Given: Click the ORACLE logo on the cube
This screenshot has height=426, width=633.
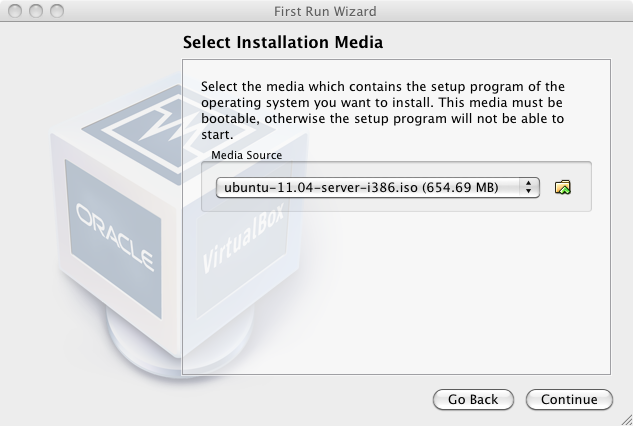Looking at the screenshot, I should coord(115,237).
